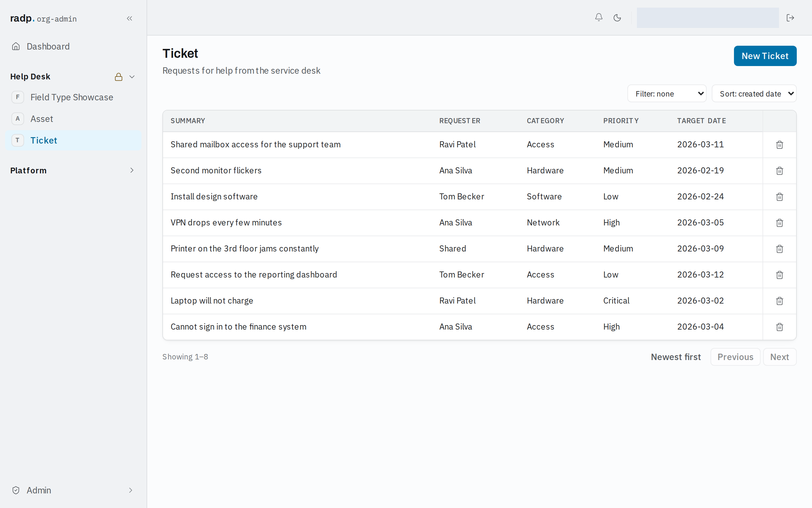Click the Dashboard home icon
The height and width of the screenshot is (508, 812).
pos(16,46)
